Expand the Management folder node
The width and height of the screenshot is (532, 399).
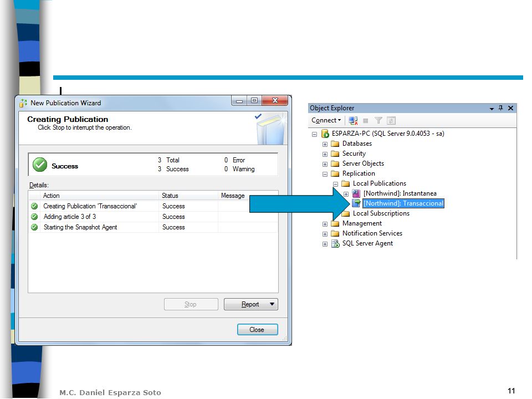pos(325,224)
